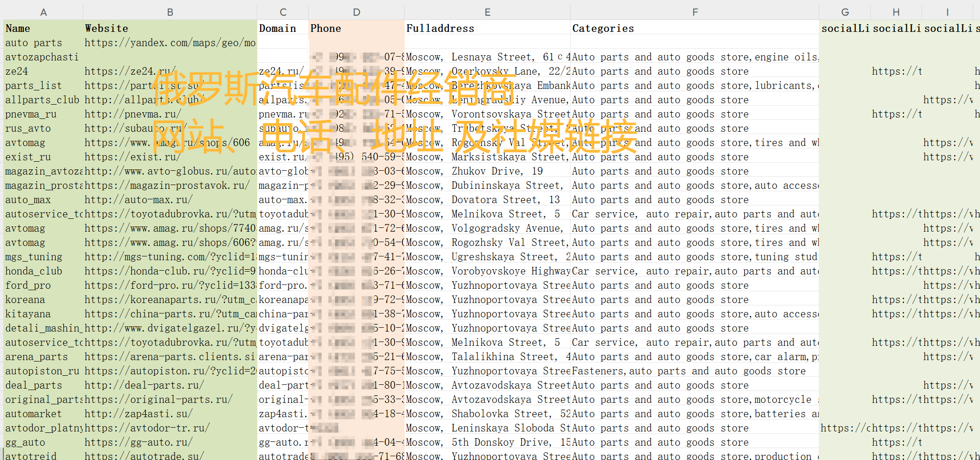Image resolution: width=980 pixels, height=460 pixels.
Task: Open the https://gg-auto.ru/ link
Action: [138, 442]
